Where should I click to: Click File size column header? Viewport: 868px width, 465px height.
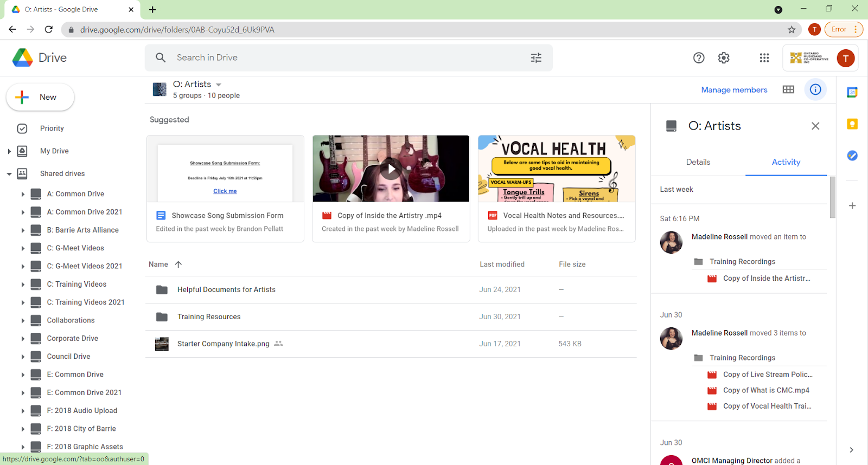(x=572, y=264)
